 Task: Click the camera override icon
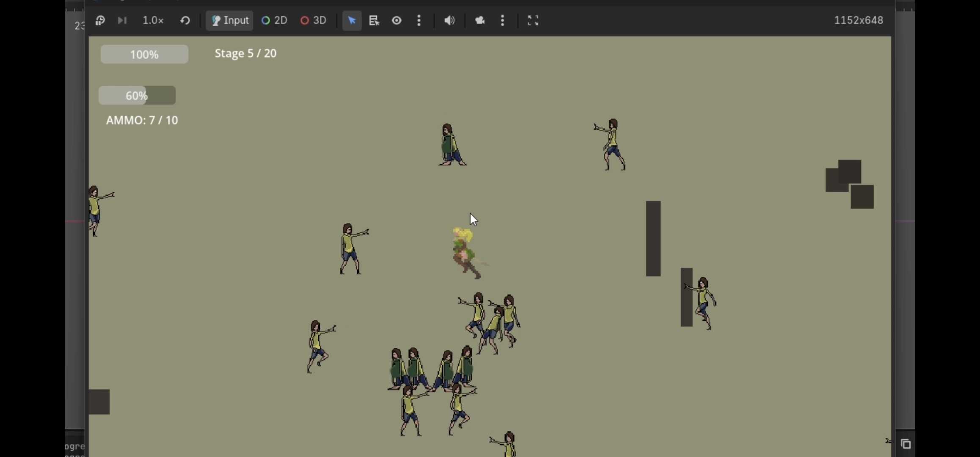click(479, 20)
